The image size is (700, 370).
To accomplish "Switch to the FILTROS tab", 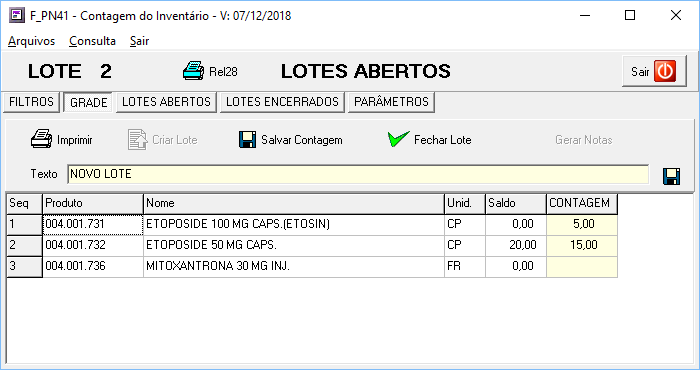I will pyautogui.click(x=31, y=102).
